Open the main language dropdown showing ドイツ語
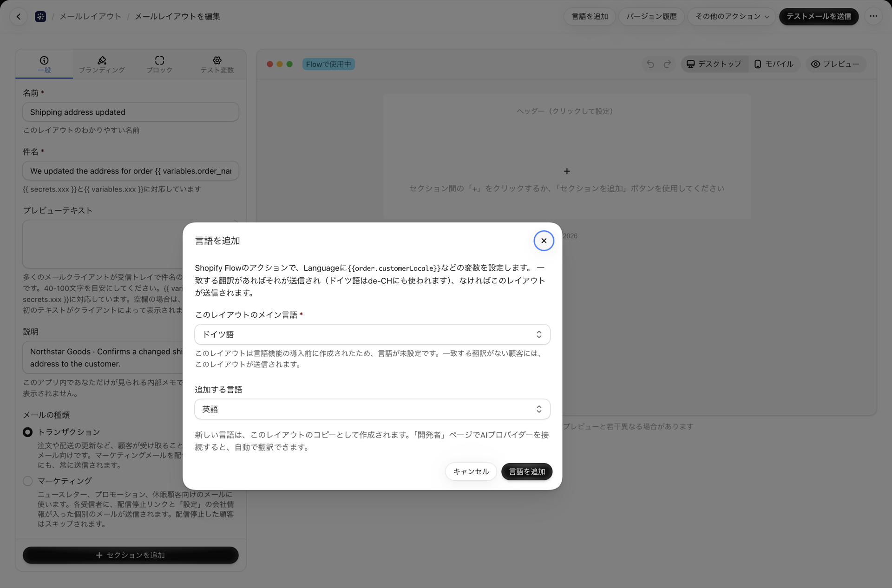The image size is (892, 588). tap(372, 334)
